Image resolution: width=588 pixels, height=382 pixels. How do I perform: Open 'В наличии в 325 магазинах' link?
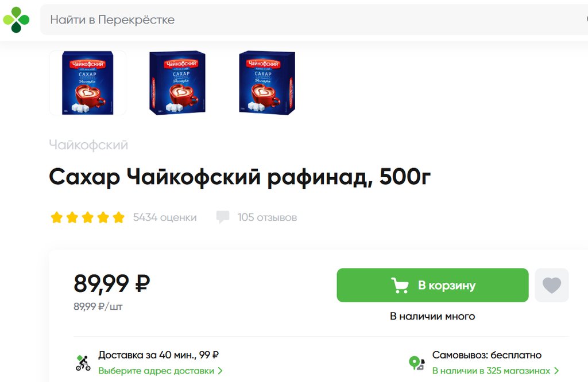click(492, 371)
